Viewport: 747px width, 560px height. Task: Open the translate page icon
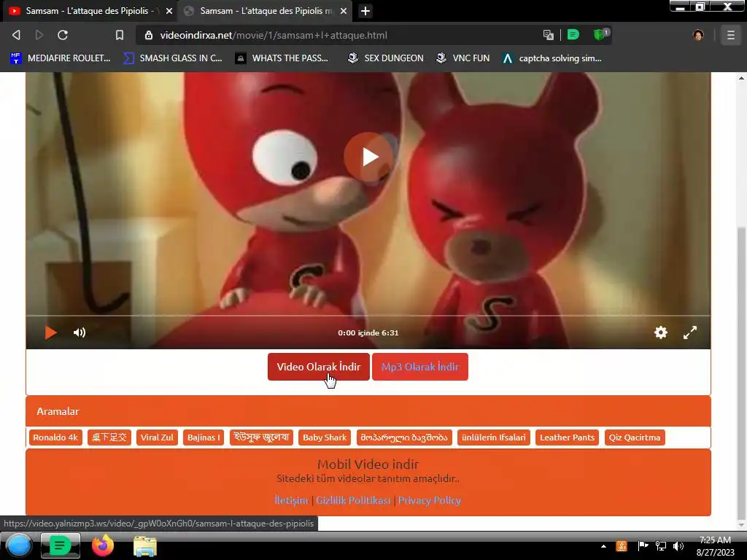click(x=549, y=35)
